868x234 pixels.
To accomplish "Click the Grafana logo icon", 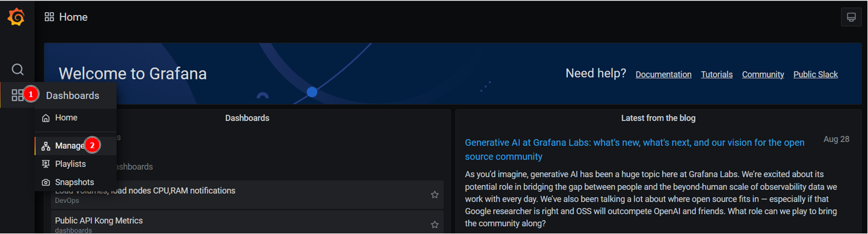I will pyautogui.click(x=16, y=17).
